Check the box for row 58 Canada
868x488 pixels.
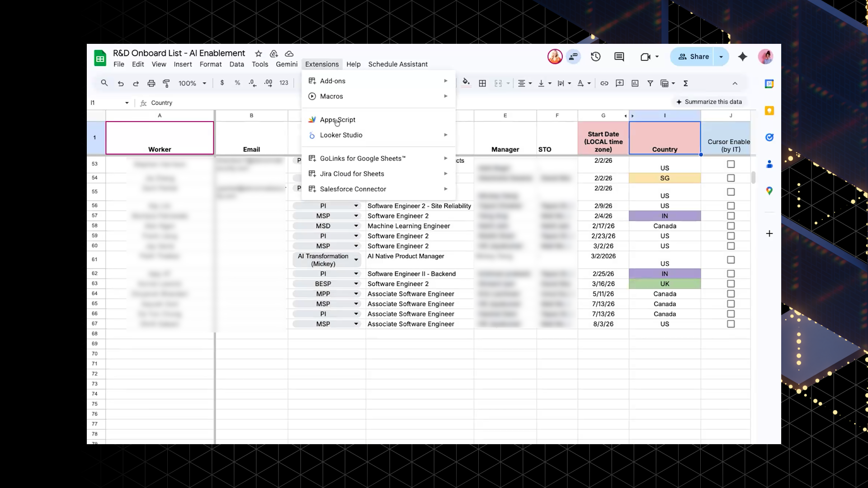pos(731,226)
